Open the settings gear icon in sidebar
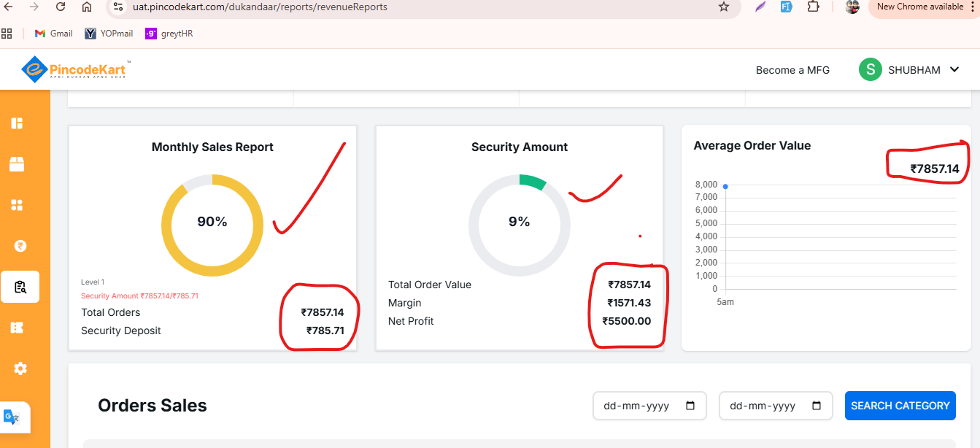 pyautogui.click(x=20, y=368)
